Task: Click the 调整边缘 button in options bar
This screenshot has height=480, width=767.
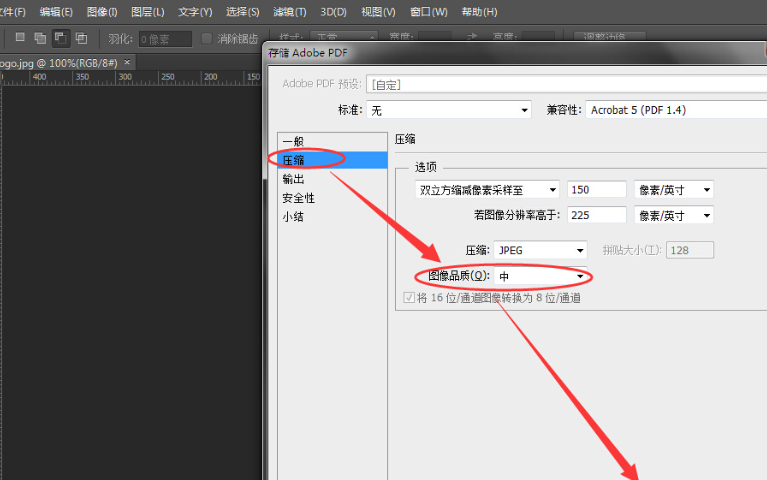Action: click(609, 37)
